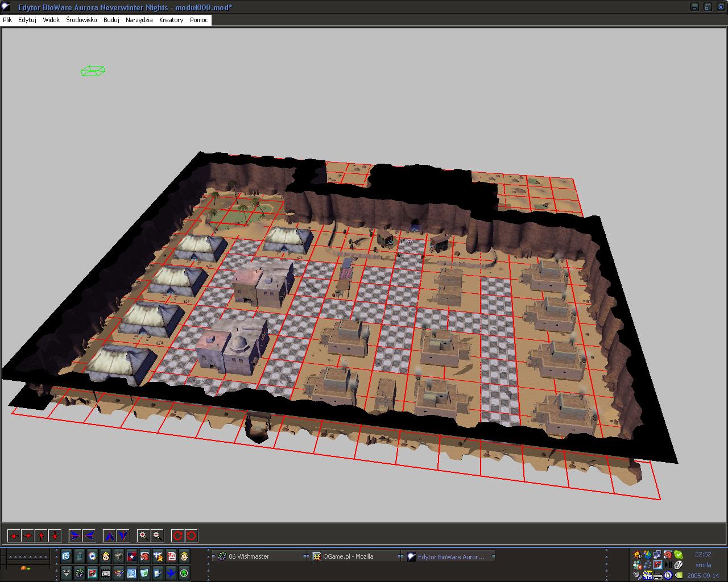The width and height of the screenshot is (728, 582).
Task: Switch to Edytor BioWare Aurora taskbar button
Action: tap(449, 556)
